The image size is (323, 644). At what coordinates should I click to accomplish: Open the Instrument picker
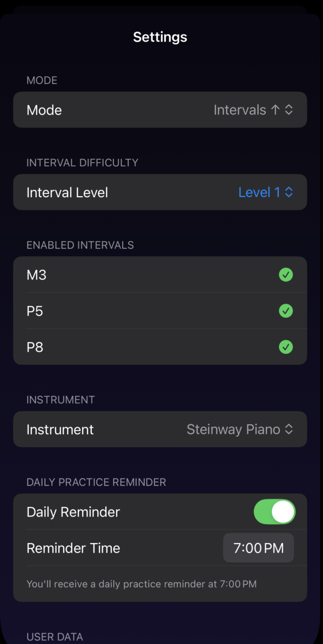[160, 429]
